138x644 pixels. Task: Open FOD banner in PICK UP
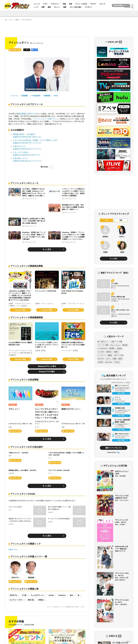pos(113,75)
